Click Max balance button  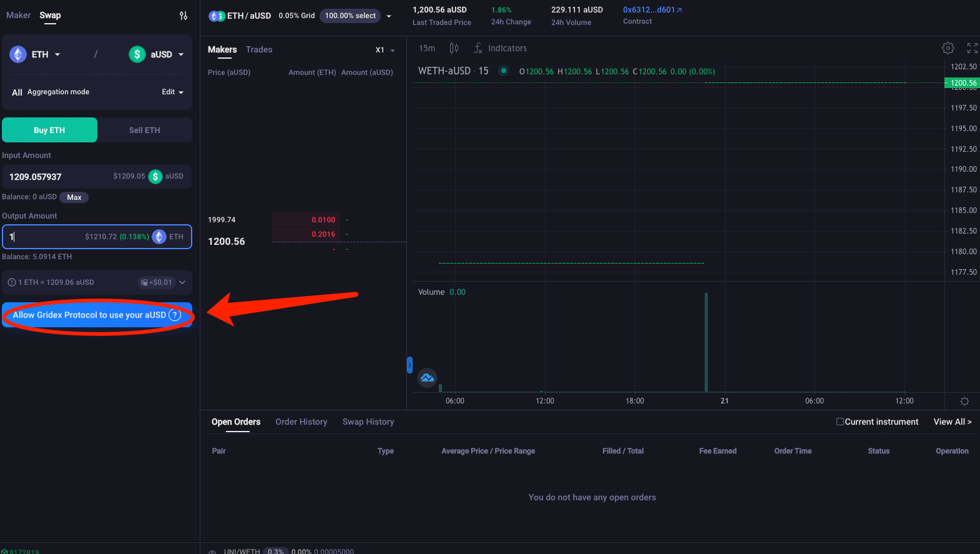[74, 197]
